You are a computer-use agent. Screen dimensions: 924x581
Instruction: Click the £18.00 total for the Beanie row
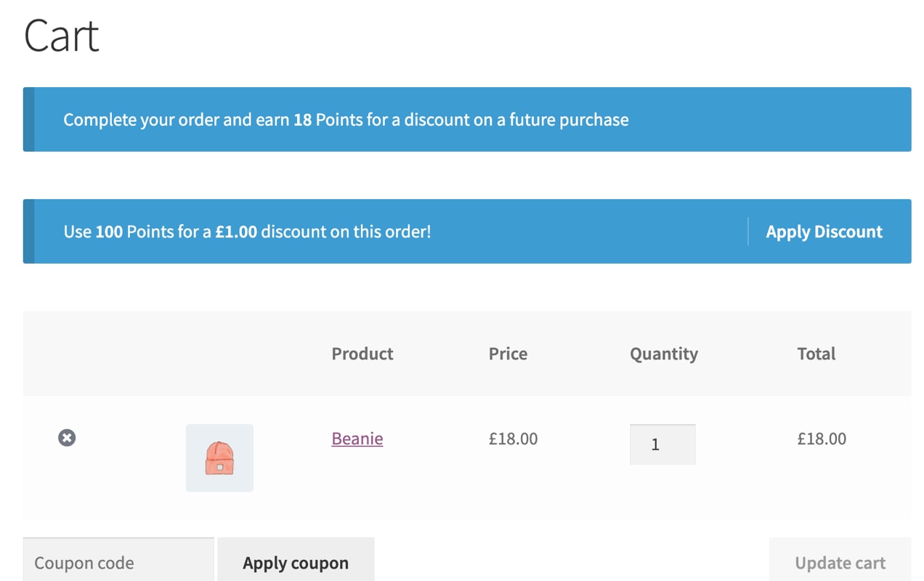click(x=822, y=439)
